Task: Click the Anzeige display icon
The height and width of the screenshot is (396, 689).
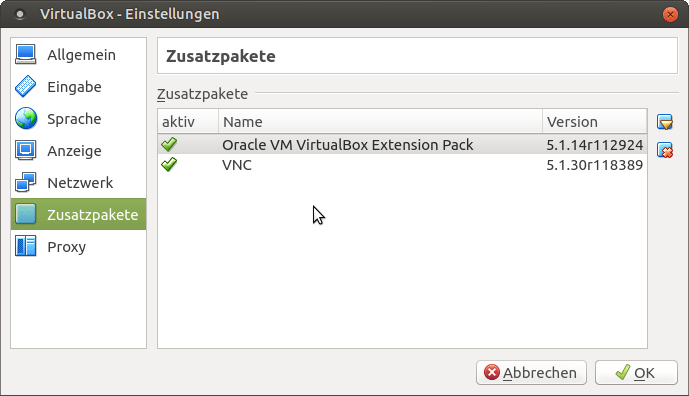Action: coord(25,150)
